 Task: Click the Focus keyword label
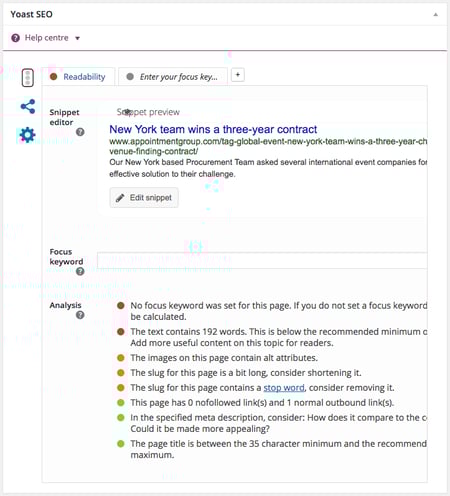66,257
